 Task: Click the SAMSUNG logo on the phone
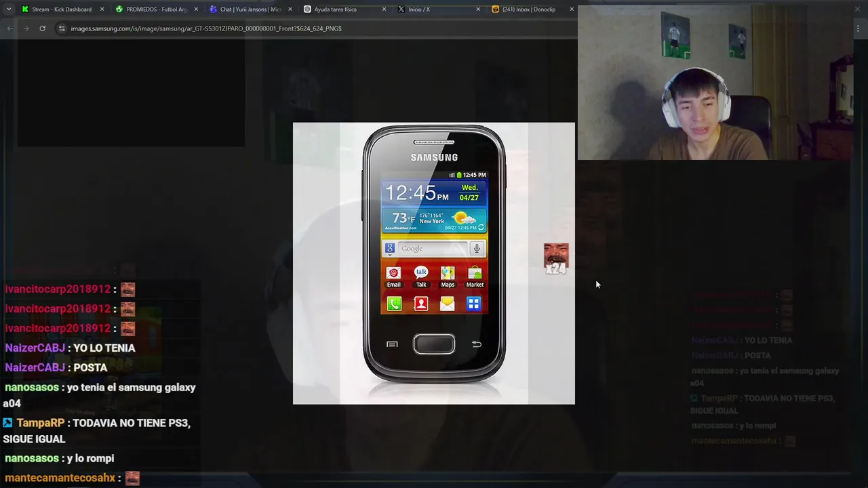434,157
